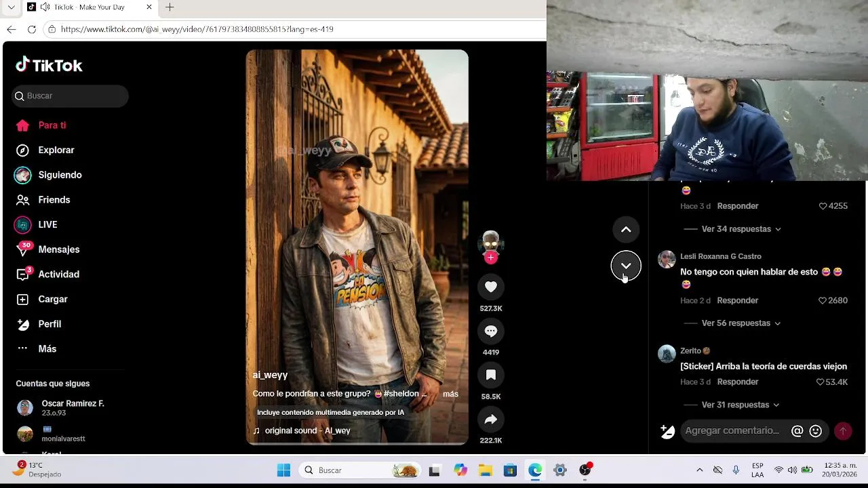The width and height of the screenshot is (868, 488).
Task: Open the #sheldon hashtag
Action: 403,394
